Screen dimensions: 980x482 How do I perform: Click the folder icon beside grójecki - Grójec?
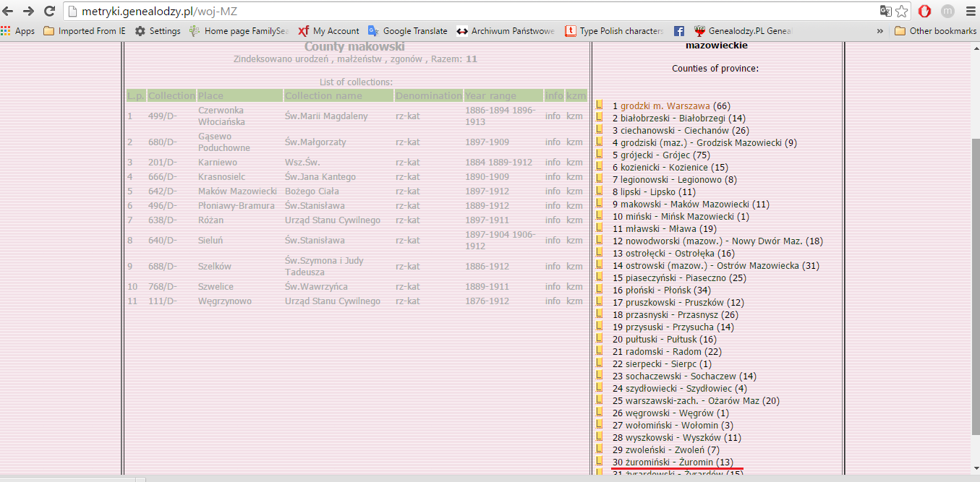click(x=599, y=154)
